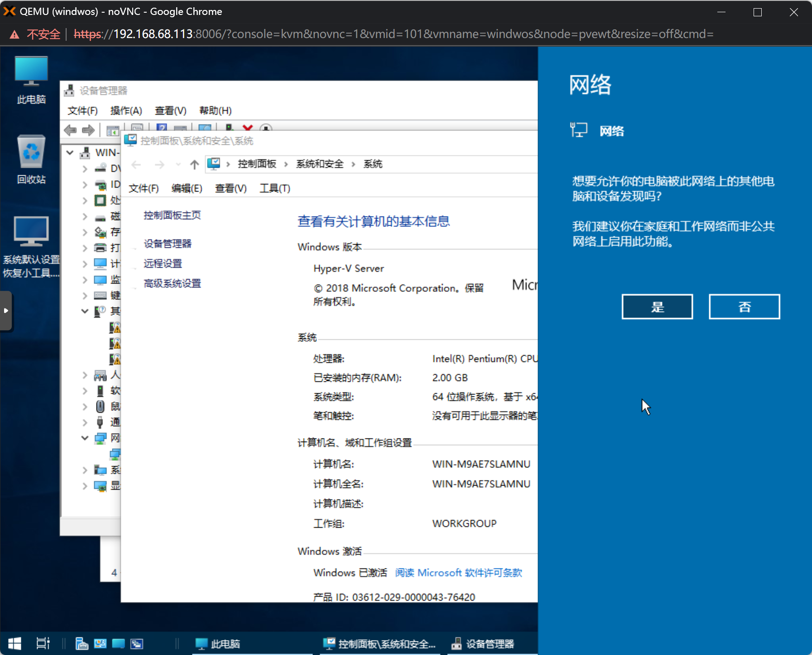Select network adapter device under network category

coord(115,454)
